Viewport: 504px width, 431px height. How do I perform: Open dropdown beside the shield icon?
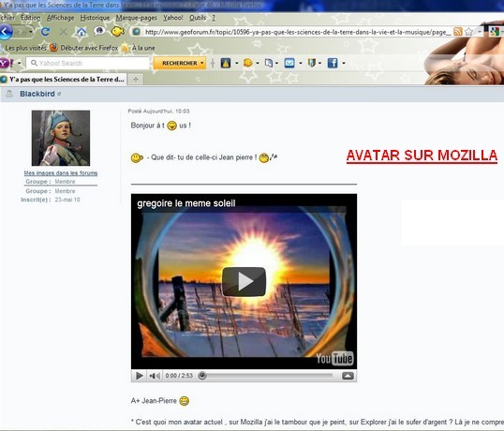(319, 63)
